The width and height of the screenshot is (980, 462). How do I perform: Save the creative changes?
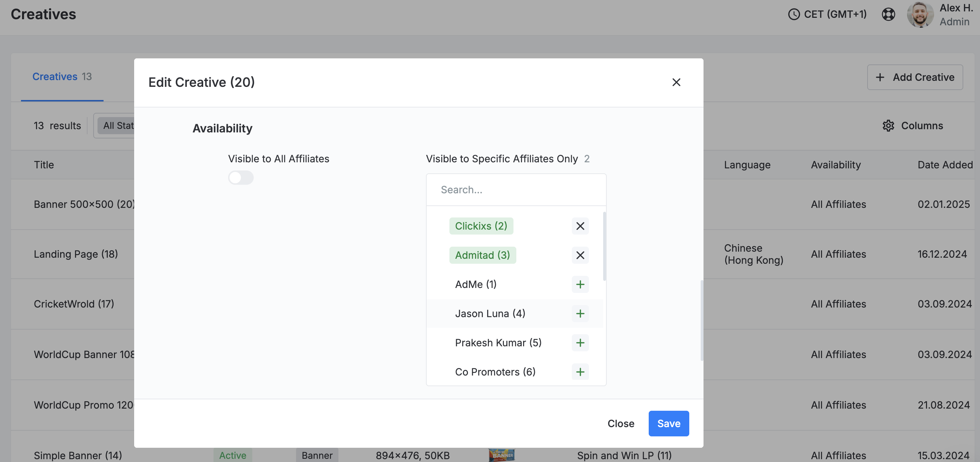pos(668,423)
